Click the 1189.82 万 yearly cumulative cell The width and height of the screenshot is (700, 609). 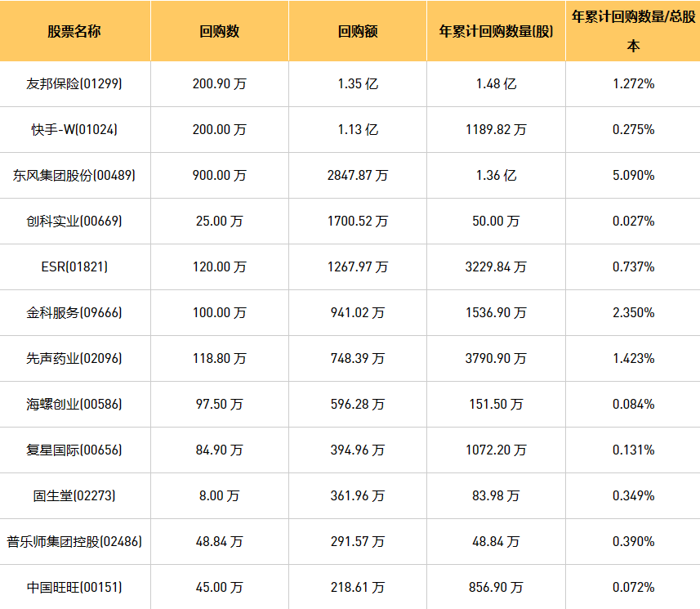[x=496, y=130]
